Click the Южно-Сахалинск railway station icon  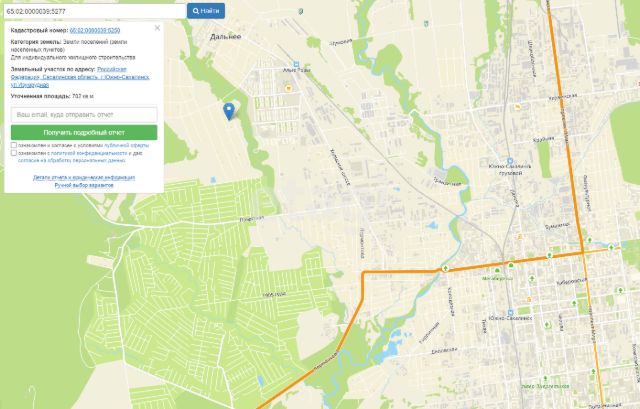(510, 313)
